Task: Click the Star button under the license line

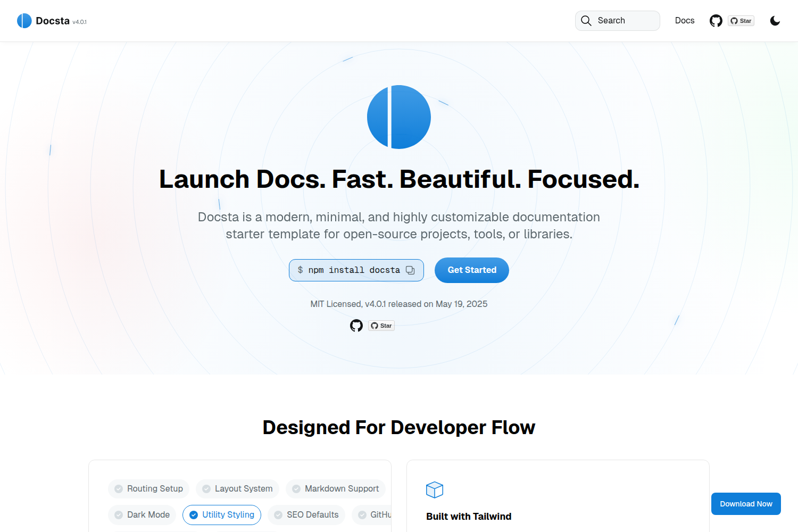Action: (381, 326)
